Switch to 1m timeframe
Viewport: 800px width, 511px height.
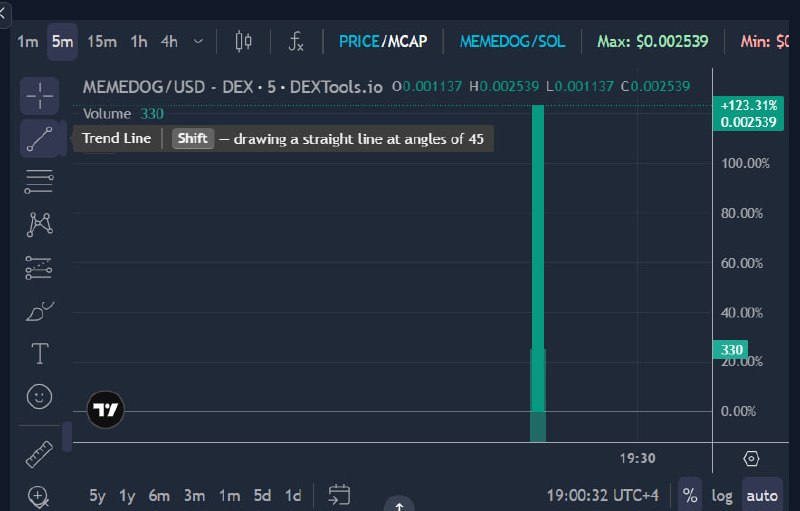(x=28, y=41)
